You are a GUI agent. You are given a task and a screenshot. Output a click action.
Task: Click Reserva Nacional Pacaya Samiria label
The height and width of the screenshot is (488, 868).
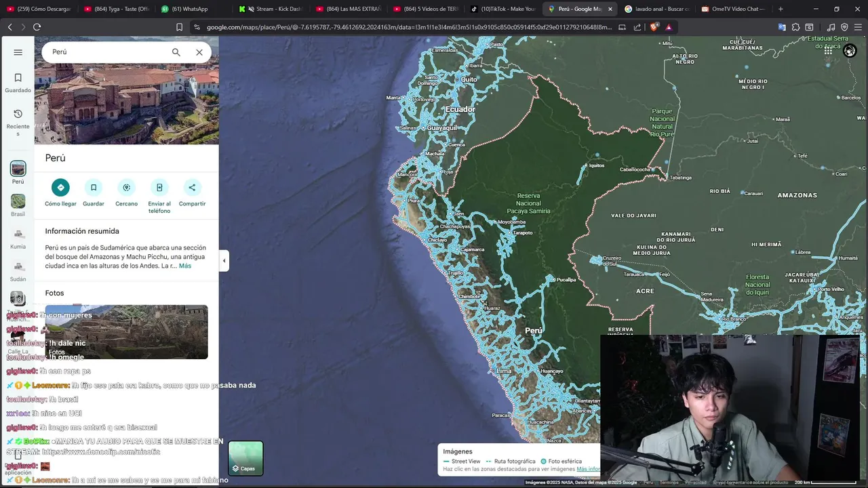pyautogui.click(x=528, y=203)
